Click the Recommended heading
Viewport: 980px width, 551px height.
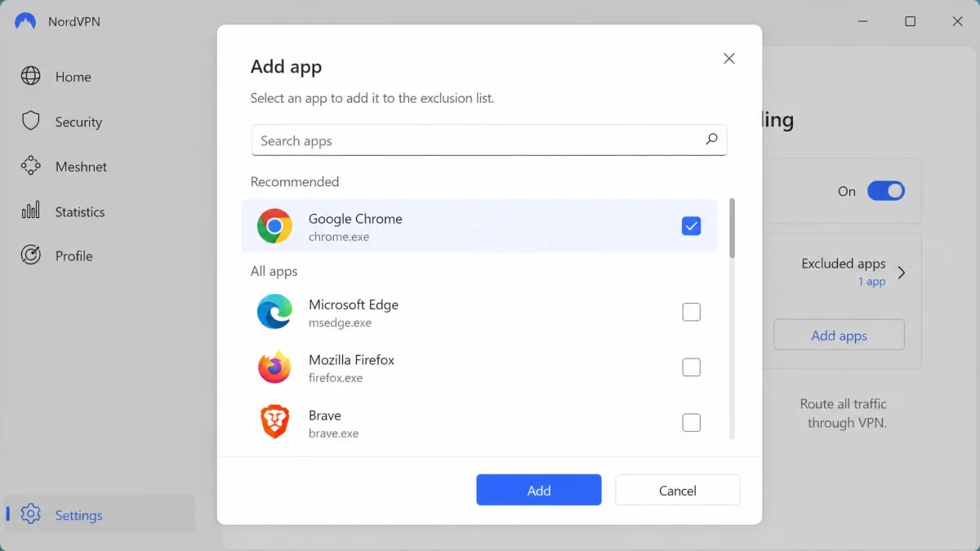pos(295,181)
